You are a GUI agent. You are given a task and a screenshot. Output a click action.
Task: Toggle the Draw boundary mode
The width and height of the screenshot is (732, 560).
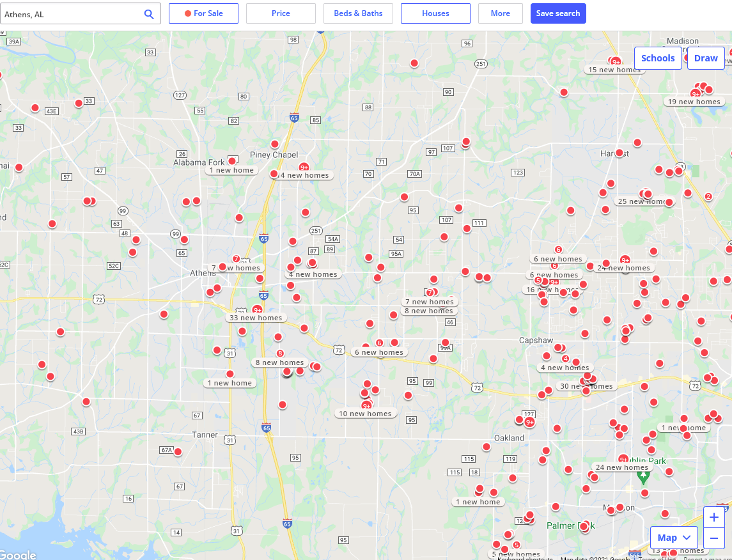tap(706, 58)
